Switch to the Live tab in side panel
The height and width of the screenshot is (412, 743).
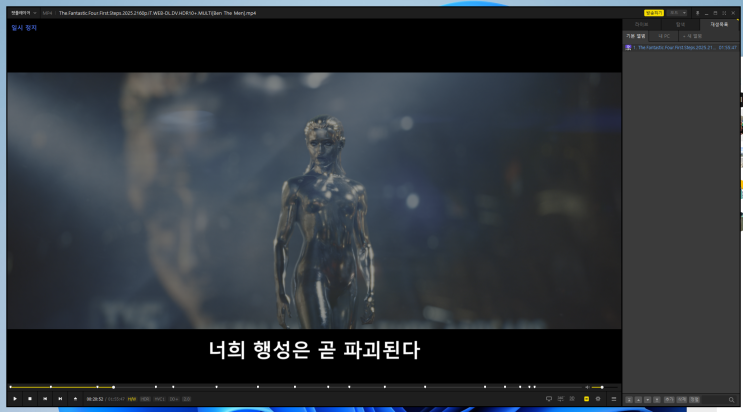tap(642, 24)
